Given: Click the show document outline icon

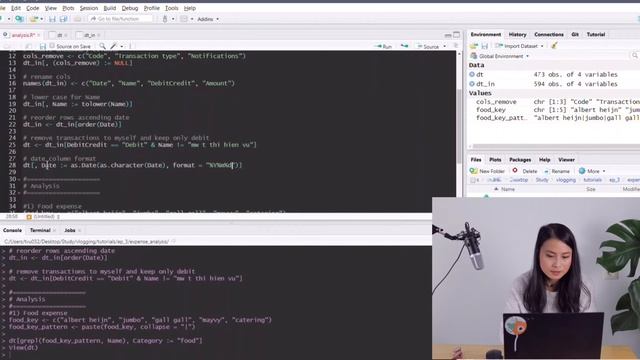Looking at the screenshot, I should pos(456,46).
